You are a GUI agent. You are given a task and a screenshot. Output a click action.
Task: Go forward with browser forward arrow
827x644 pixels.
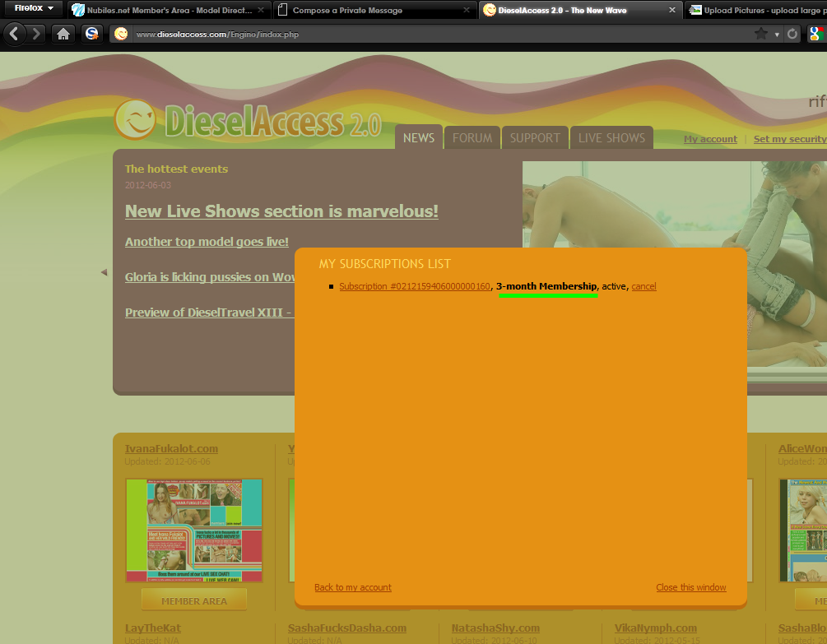point(36,35)
